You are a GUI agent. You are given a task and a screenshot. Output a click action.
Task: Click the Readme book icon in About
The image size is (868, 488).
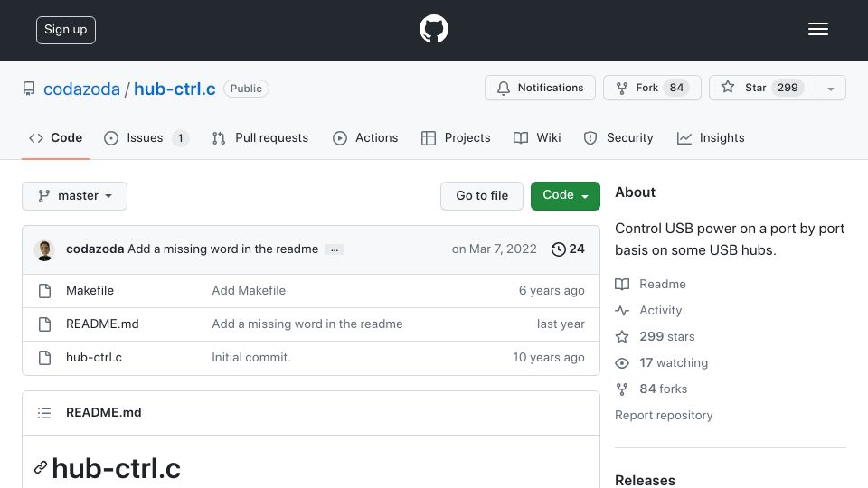(x=622, y=285)
